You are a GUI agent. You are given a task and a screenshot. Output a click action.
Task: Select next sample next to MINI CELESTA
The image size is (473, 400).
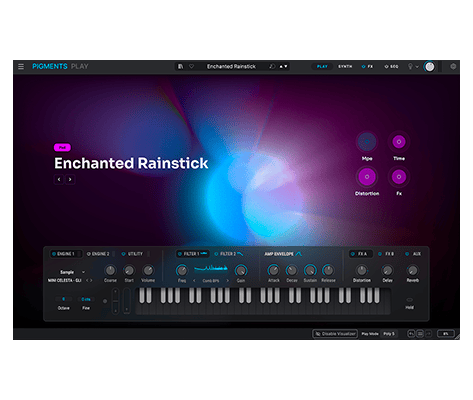click(91, 280)
